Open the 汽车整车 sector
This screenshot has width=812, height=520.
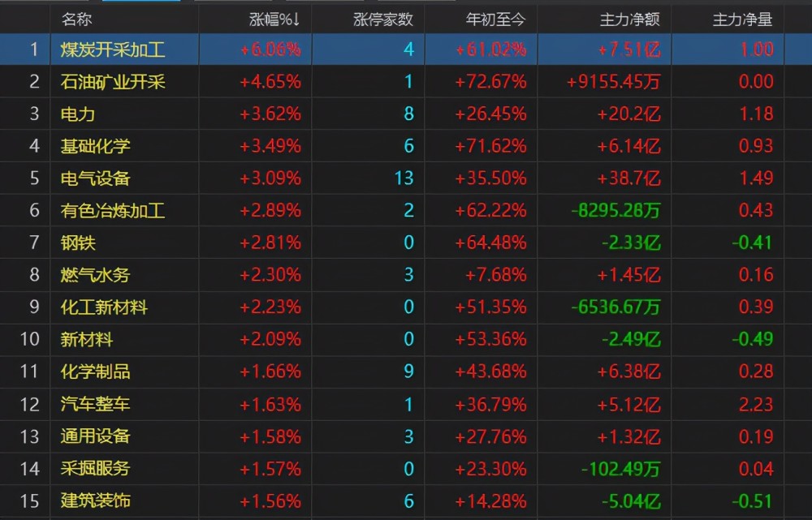(95, 403)
